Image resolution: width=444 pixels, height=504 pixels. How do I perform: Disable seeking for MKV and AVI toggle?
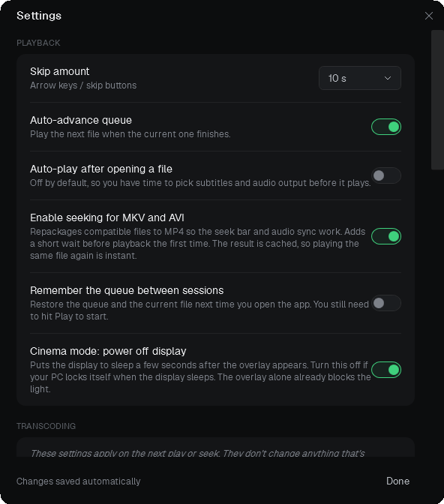[386, 236]
